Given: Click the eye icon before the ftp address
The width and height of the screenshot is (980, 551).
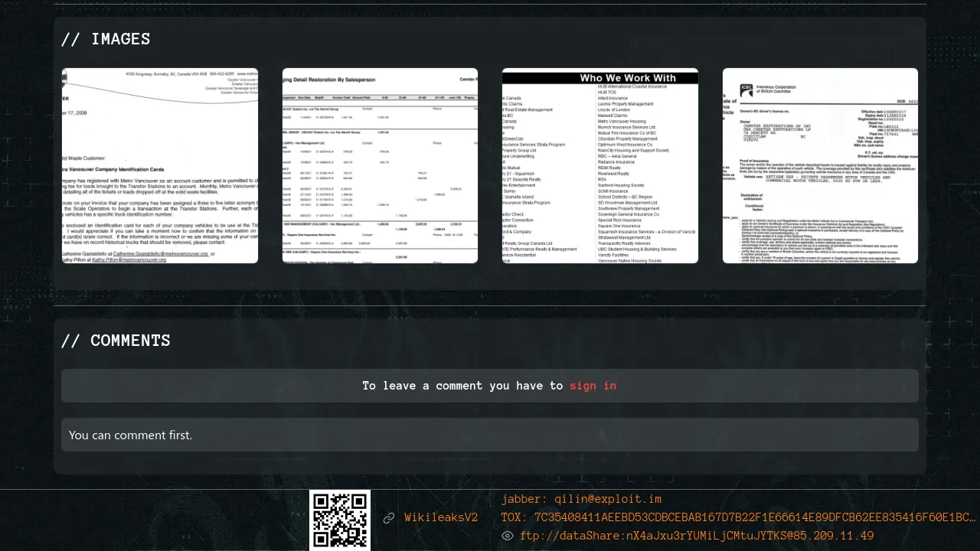Looking at the screenshot, I should click(507, 536).
